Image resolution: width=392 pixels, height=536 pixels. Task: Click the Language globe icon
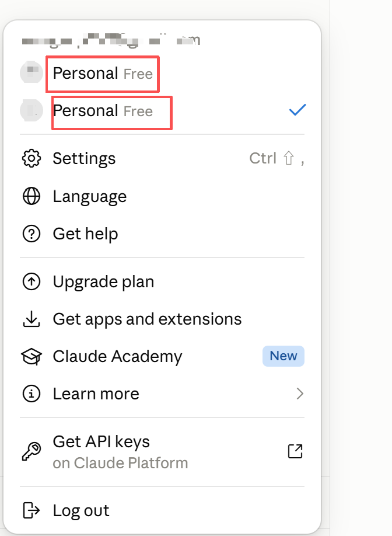click(x=32, y=196)
